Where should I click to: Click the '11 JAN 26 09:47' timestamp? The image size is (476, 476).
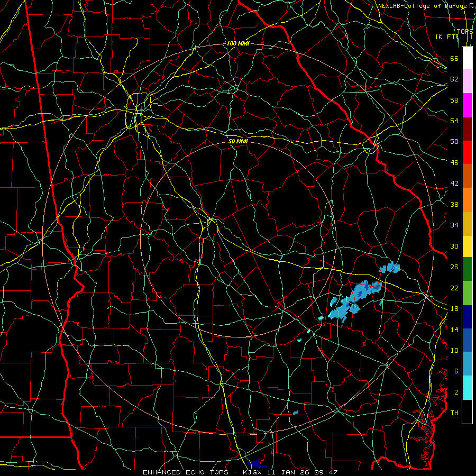point(303,472)
